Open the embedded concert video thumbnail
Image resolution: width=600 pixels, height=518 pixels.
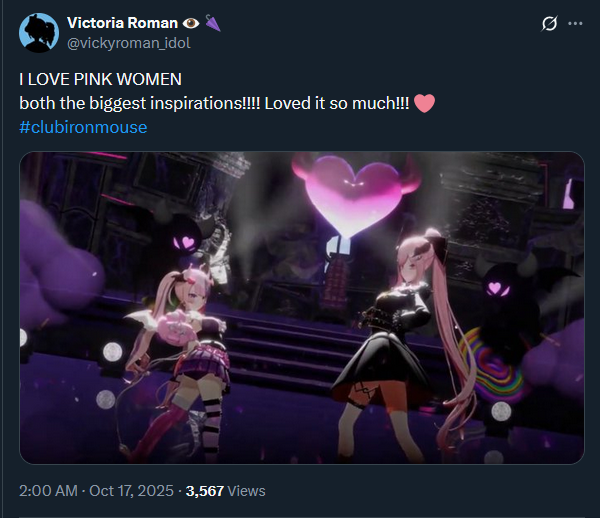301,307
